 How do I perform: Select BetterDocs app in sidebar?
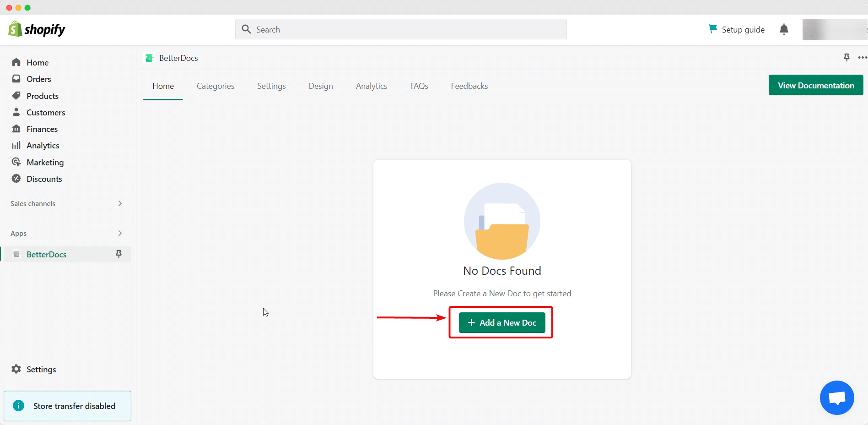pos(66,254)
